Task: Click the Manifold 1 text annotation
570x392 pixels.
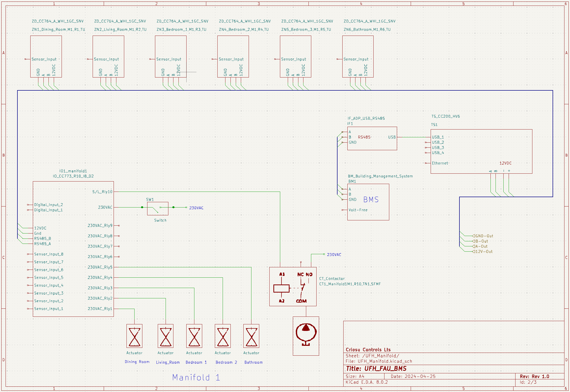Action: [196, 378]
